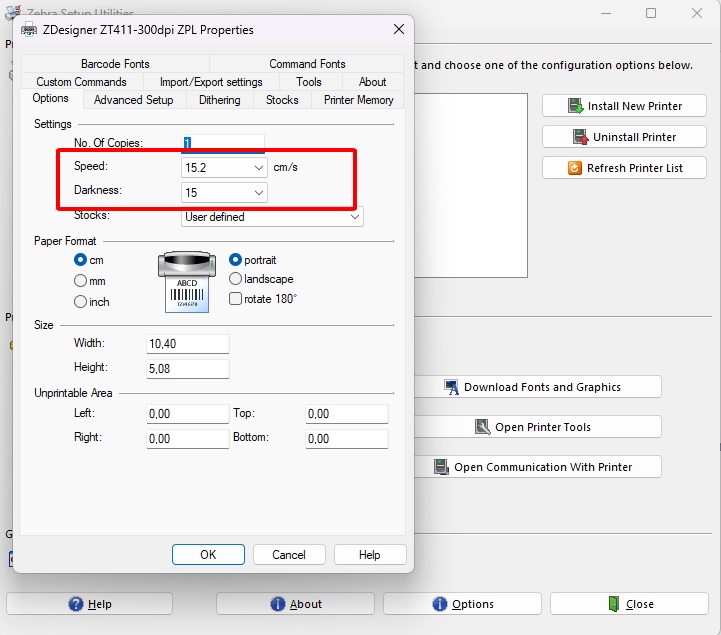This screenshot has width=721, height=635.
Task: Click Open Printer Tools button
Action: coord(538,427)
